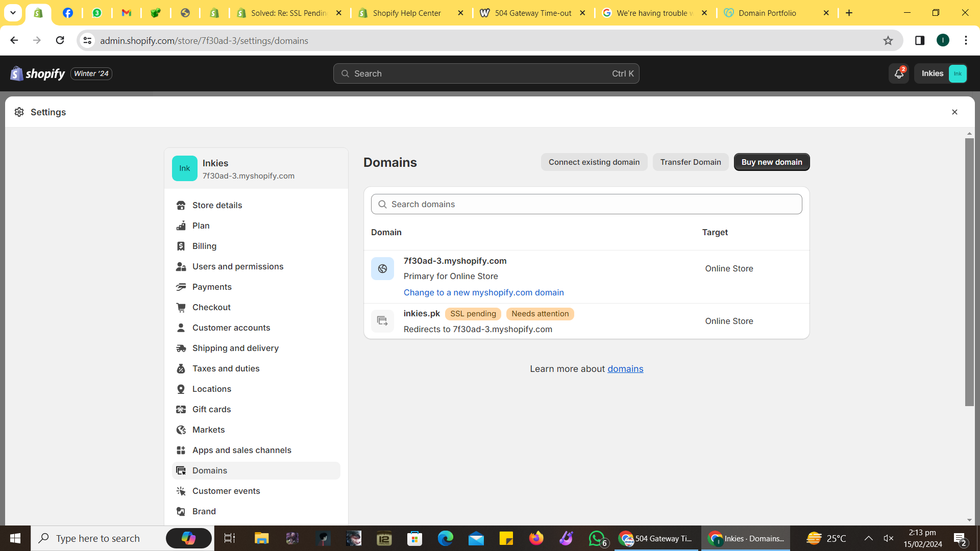This screenshot has height=551, width=980.
Task: Click the Connect existing domain button
Action: pyautogui.click(x=594, y=162)
